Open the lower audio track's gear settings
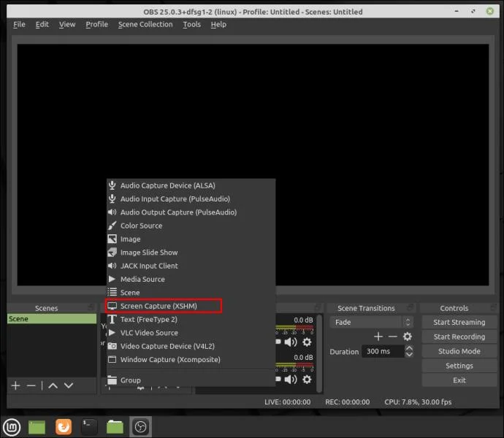This screenshot has height=438, width=504. tap(307, 380)
